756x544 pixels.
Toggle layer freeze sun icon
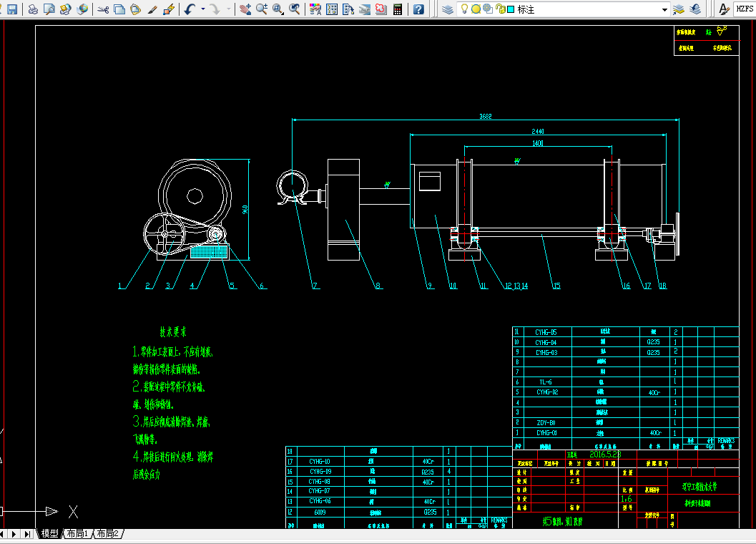(x=476, y=9)
